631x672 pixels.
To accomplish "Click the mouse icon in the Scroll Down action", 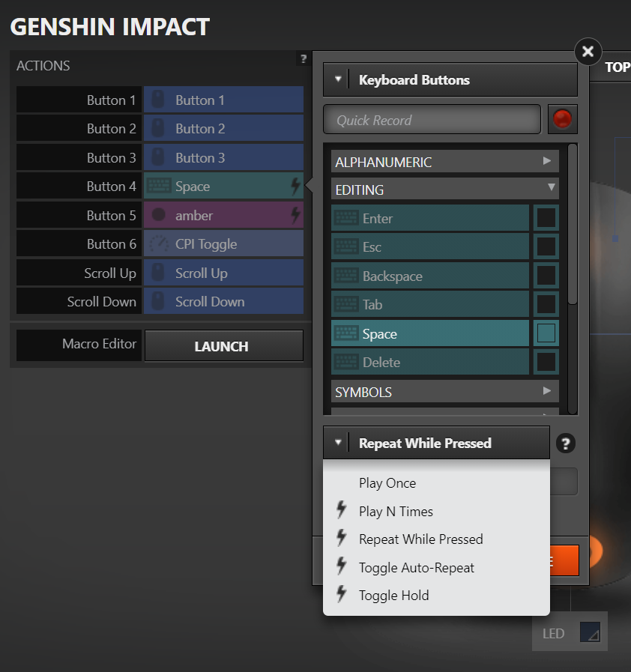I will pos(158,301).
